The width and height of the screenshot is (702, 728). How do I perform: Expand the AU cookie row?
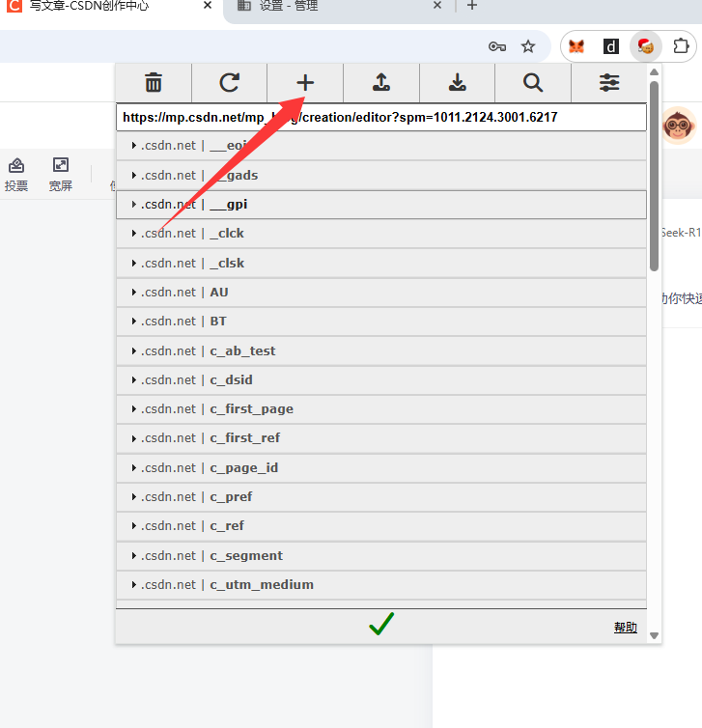point(381,293)
